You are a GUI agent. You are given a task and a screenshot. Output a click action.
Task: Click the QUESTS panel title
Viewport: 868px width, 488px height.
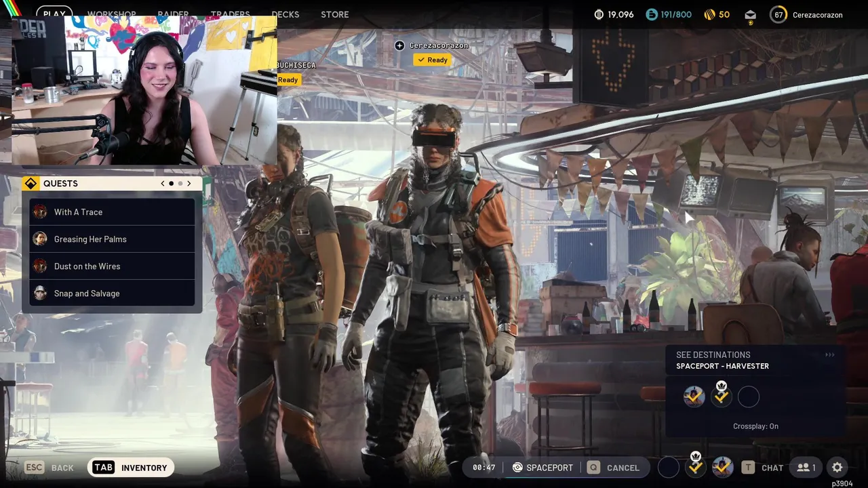point(60,184)
